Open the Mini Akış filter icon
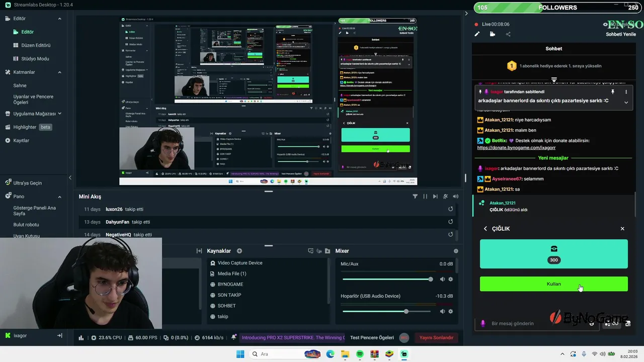 coord(415,197)
